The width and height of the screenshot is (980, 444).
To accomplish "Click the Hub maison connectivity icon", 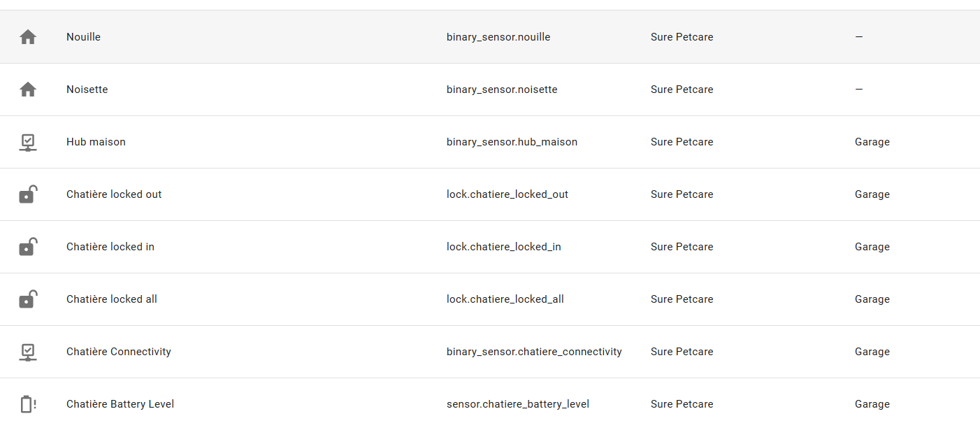I will [x=27, y=142].
